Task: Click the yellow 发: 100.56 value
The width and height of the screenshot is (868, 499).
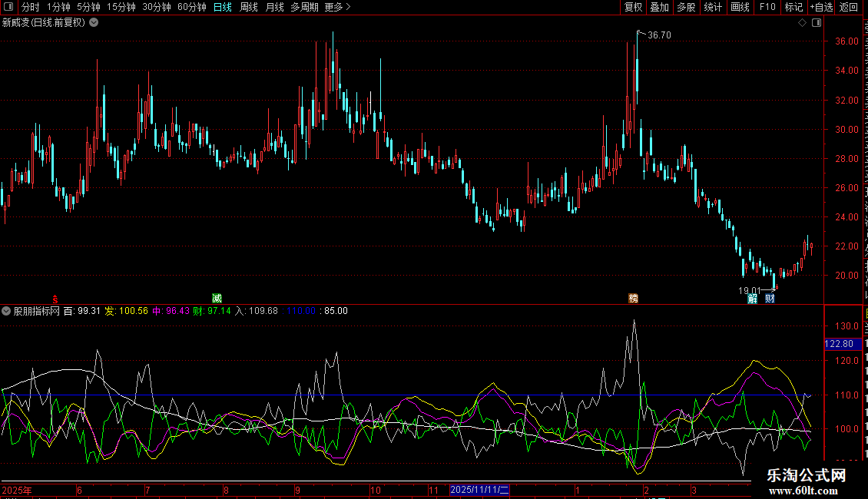Action: point(127,311)
